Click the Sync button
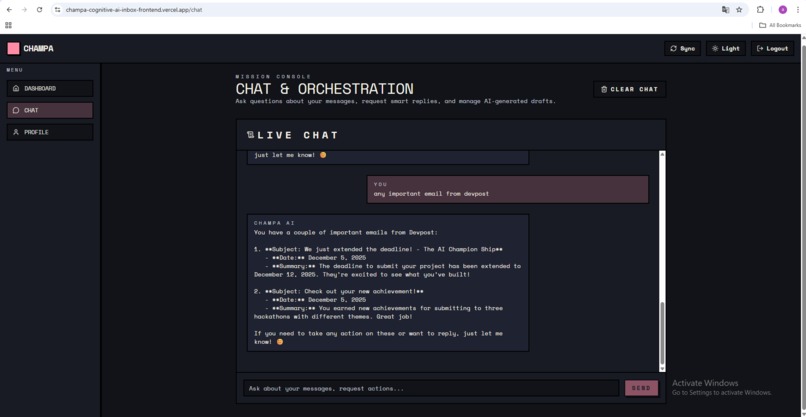Screen dimensions: 806x417 click(x=682, y=48)
